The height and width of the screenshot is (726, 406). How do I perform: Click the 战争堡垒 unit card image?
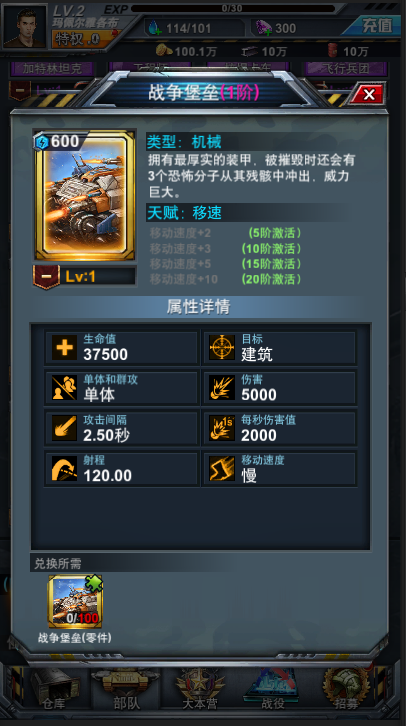pyautogui.click(x=85, y=195)
